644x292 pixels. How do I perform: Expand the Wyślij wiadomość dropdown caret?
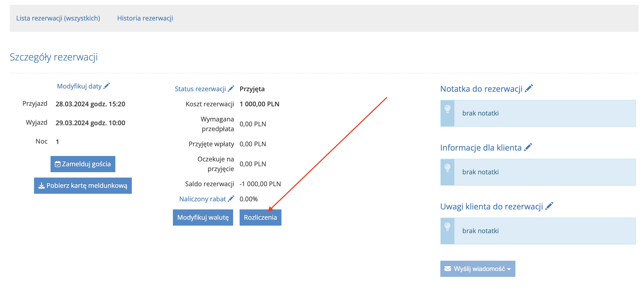(x=509, y=269)
